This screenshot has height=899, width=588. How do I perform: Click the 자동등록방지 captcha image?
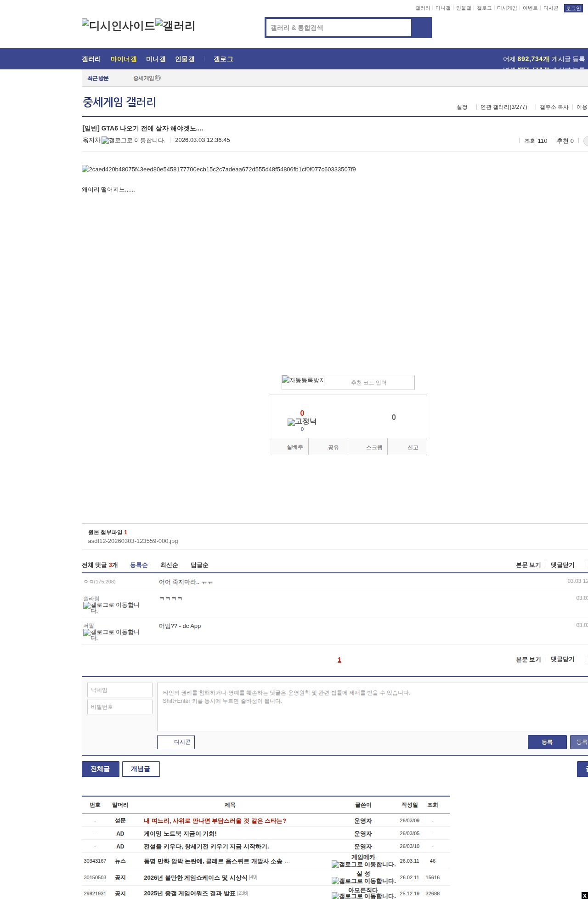point(304,380)
